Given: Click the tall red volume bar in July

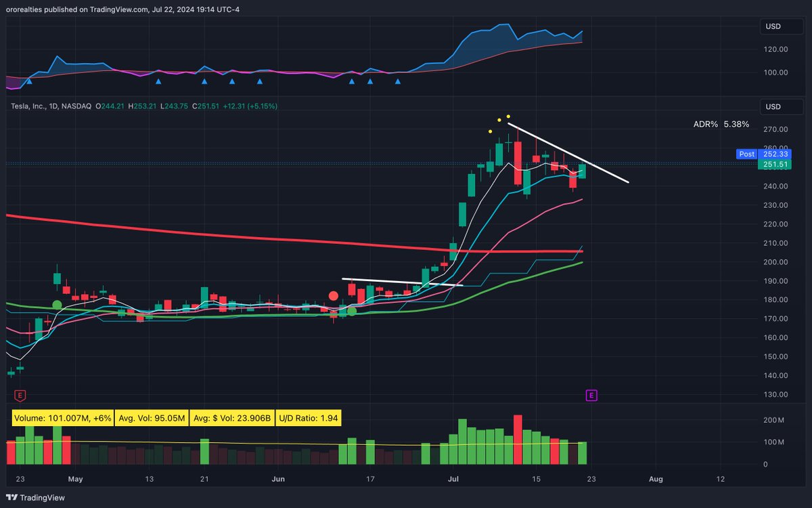Looking at the screenshot, I should click(x=518, y=440).
